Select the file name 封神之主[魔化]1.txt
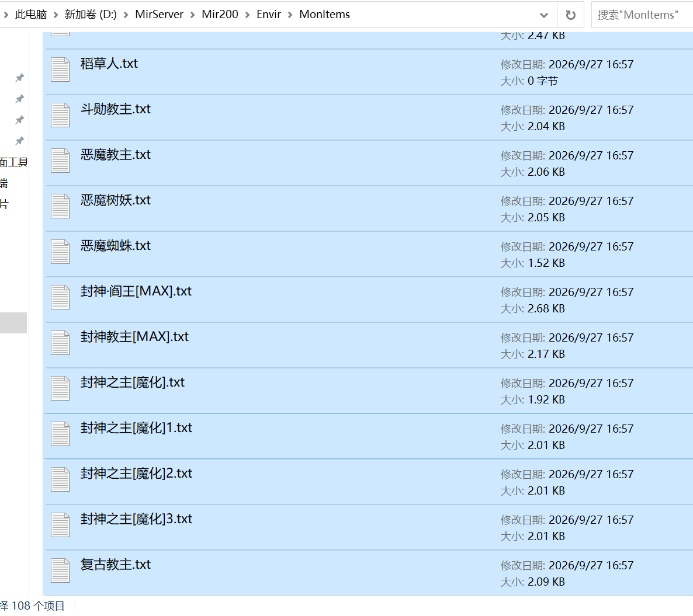The image size is (693, 616). (x=136, y=428)
